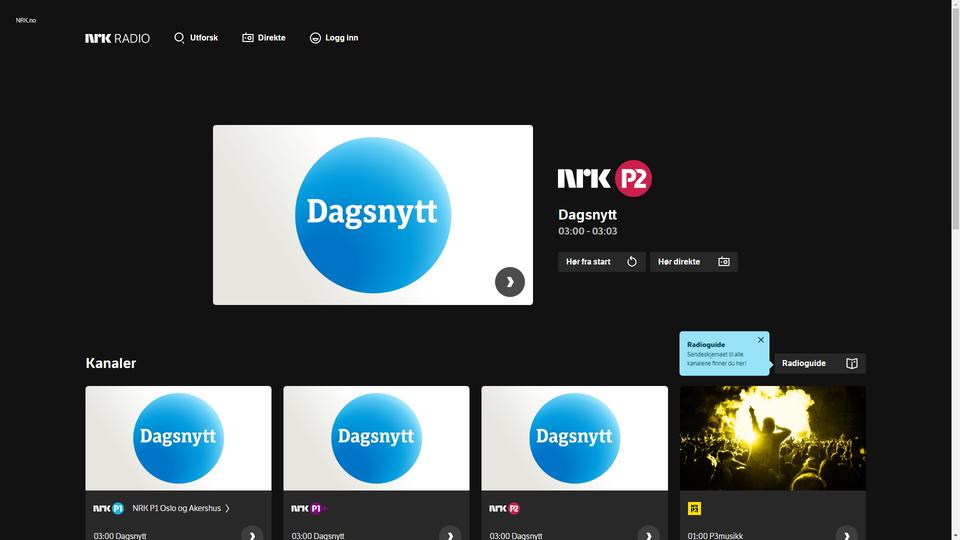Open Utforsk search page
Image resolution: width=960 pixels, height=540 pixels.
tap(196, 38)
